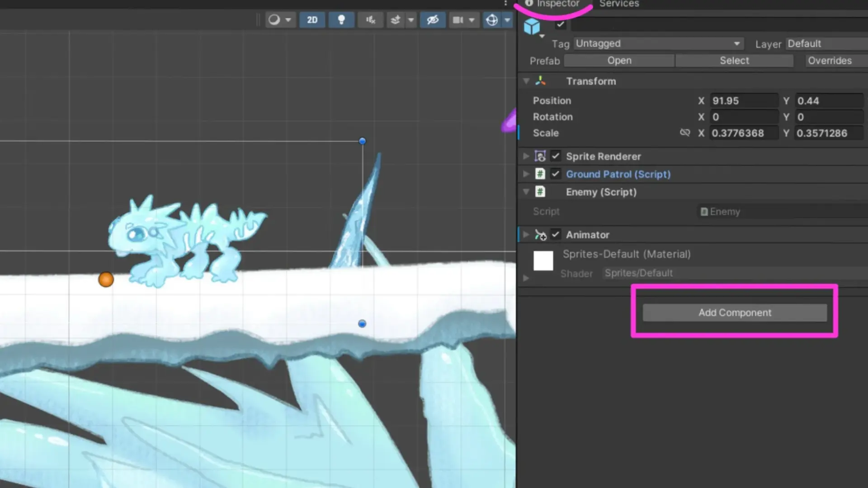This screenshot has height=488, width=868.
Task: Collapse the Transform component foldout
Action: [526, 81]
